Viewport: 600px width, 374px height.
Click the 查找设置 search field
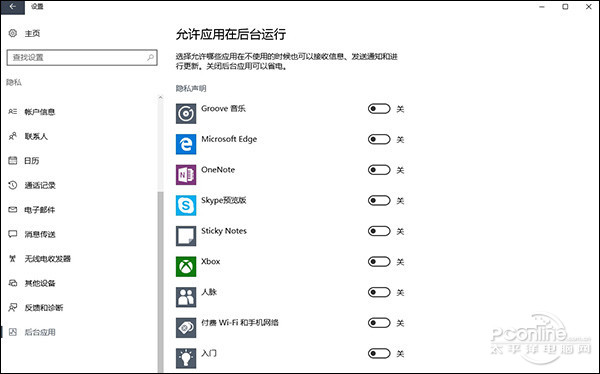82,57
